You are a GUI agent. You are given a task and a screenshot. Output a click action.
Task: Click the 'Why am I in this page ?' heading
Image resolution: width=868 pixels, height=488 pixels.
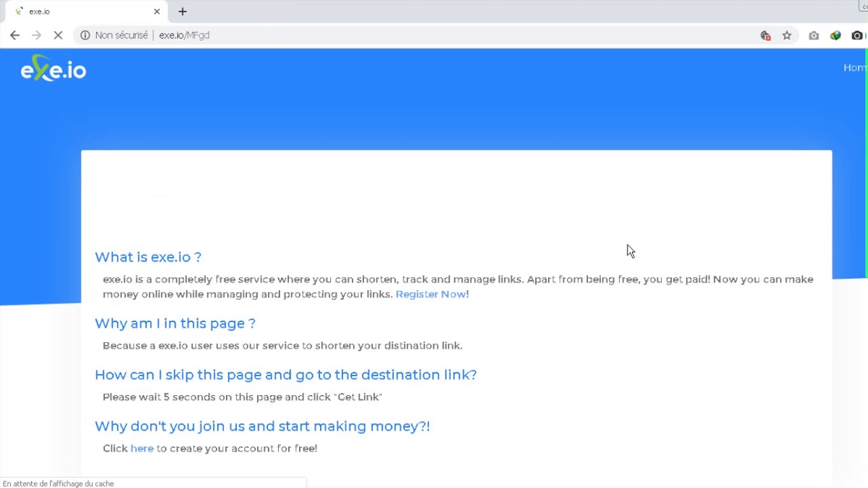(x=175, y=323)
